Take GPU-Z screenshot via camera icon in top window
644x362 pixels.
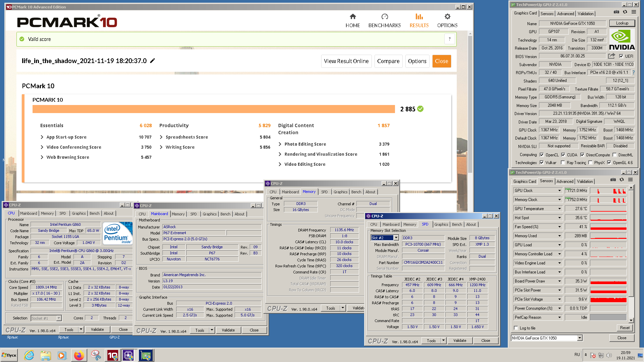(x=616, y=12)
